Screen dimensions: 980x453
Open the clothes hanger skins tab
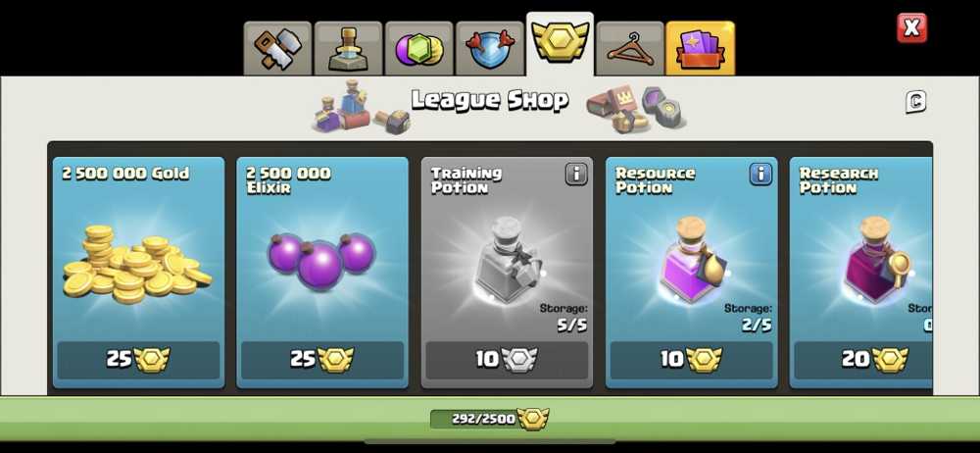click(x=630, y=49)
